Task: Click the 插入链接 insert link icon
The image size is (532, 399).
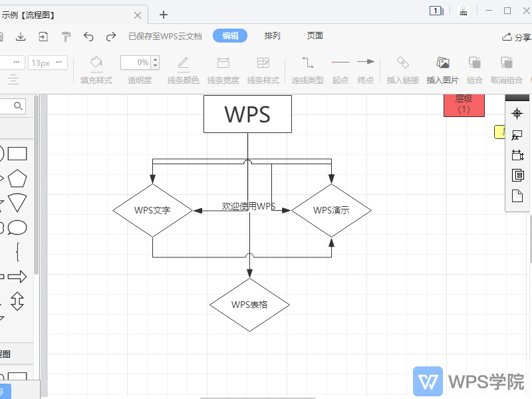Action: (x=403, y=63)
